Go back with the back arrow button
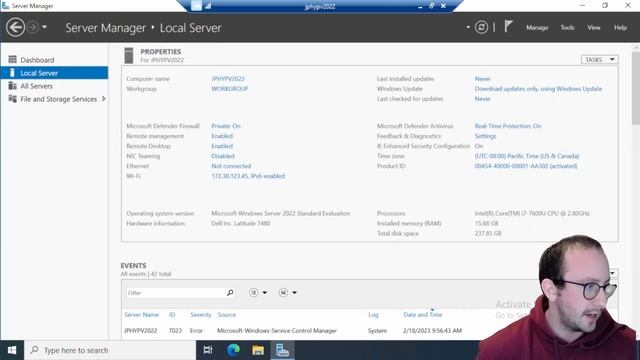Viewport: 640px width, 360px height. pyautogui.click(x=16, y=27)
